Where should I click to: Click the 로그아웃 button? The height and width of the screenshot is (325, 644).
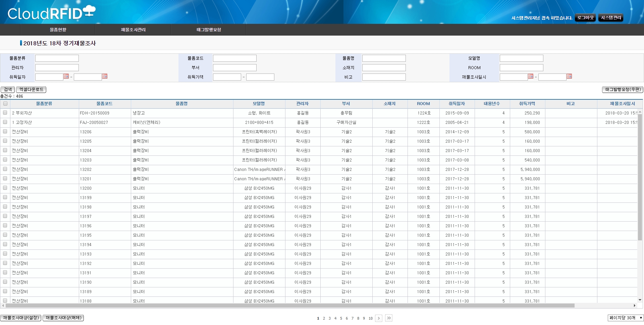tap(585, 18)
